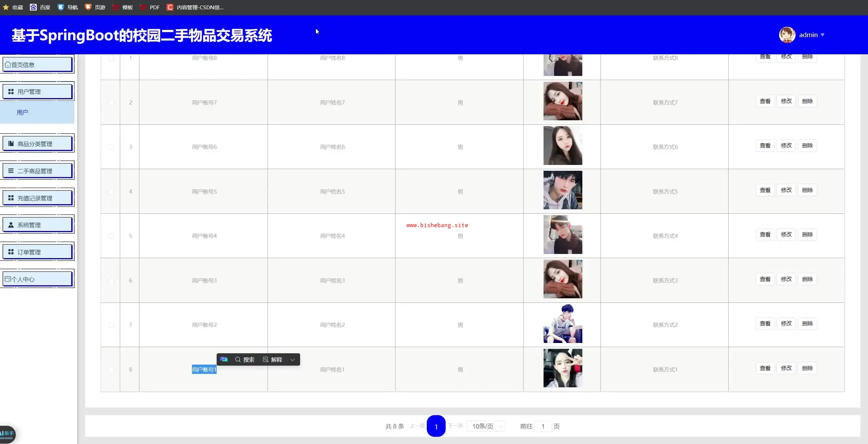This screenshot has width=868, height=444.
Task: Click the home icon beside 首页信息
Action: point(8,65)
